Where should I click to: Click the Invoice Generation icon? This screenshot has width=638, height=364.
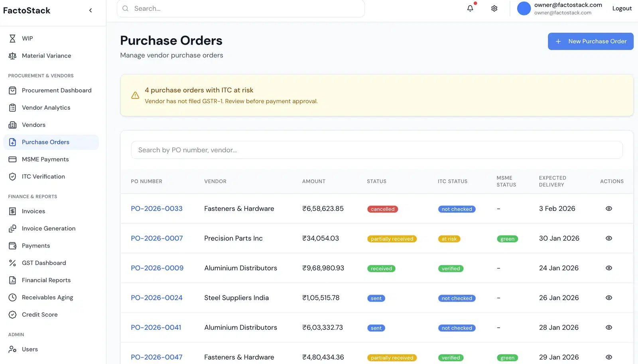12,228
